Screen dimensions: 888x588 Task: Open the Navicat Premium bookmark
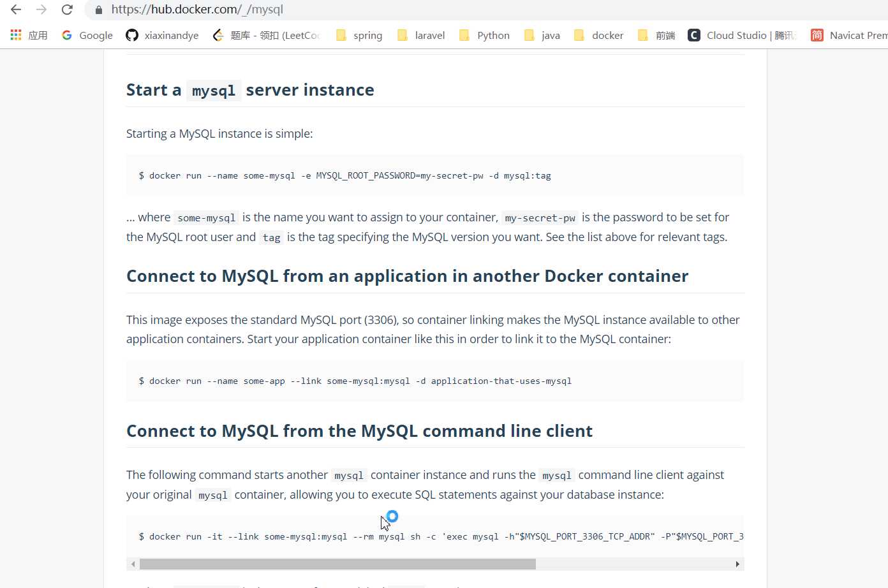[849, 35]
